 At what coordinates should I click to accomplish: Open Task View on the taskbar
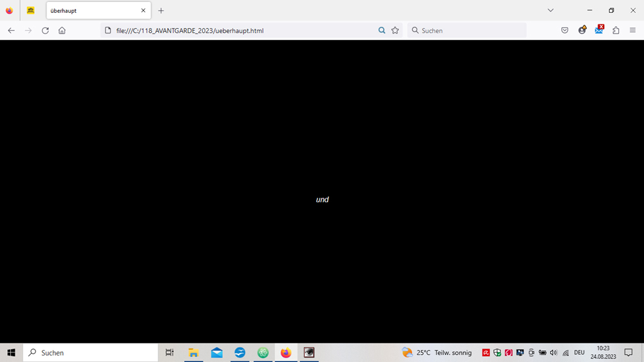pos(169,352)
